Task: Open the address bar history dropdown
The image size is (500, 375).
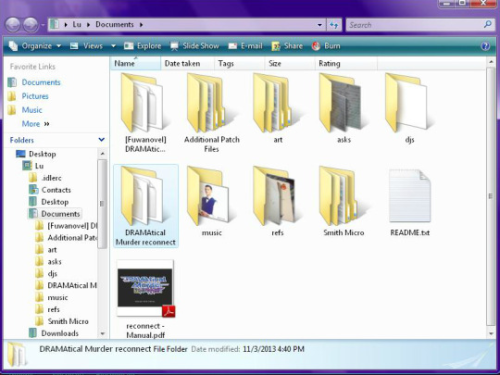Action: [x=319, y=25]
